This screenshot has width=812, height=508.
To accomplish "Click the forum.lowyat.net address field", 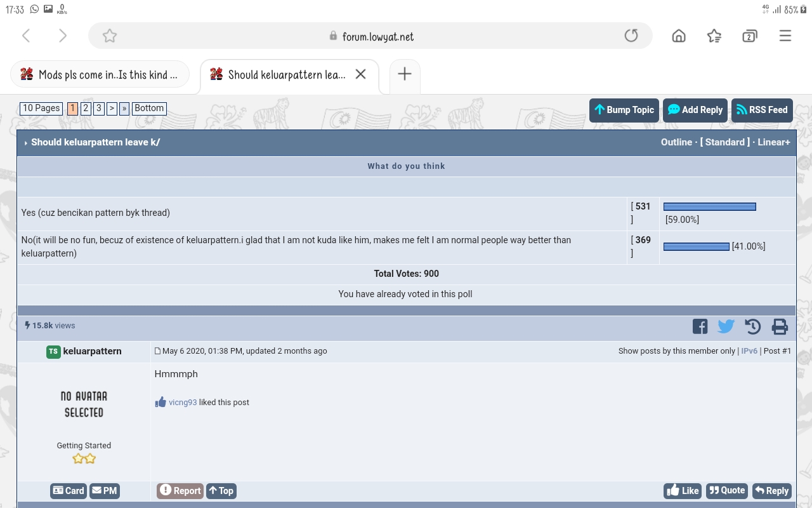I will pos(377,37).
